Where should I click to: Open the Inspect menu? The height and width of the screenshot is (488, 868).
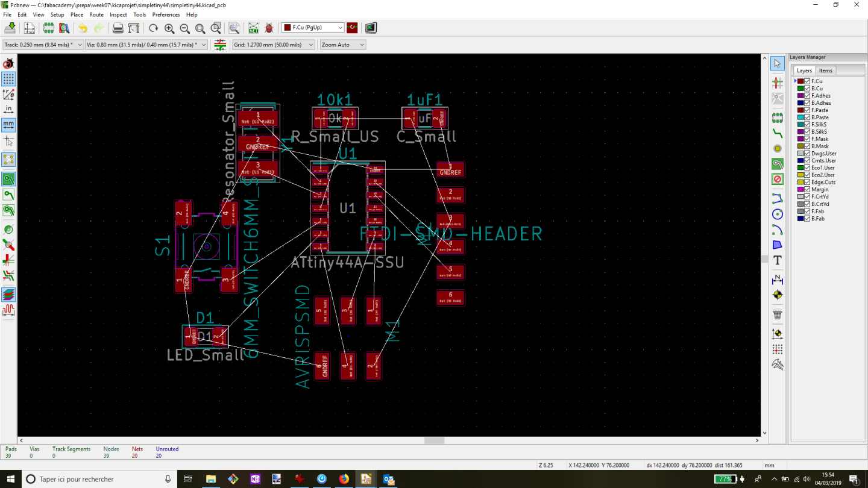point(118,14)
